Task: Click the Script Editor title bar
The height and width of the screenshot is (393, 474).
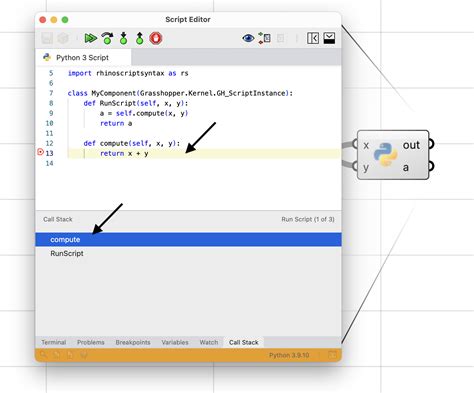Action: click(188, 20)
